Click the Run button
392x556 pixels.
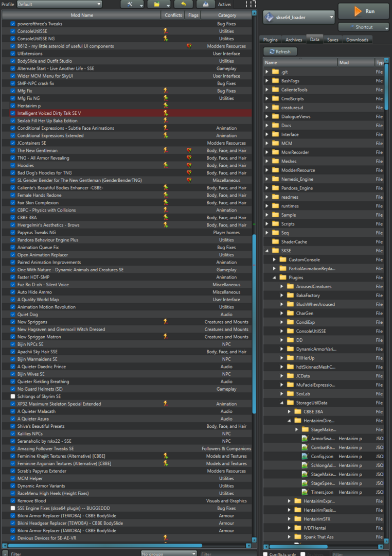point(364,11)
